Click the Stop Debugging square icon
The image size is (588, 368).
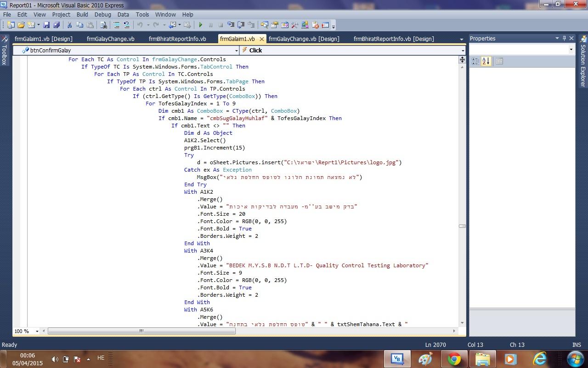pyautogui.click(x=220, y=25)
